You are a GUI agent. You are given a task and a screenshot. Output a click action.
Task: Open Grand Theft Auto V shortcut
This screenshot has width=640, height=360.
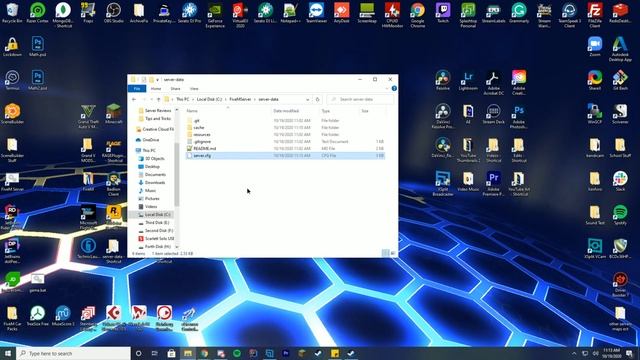point(88,116)
